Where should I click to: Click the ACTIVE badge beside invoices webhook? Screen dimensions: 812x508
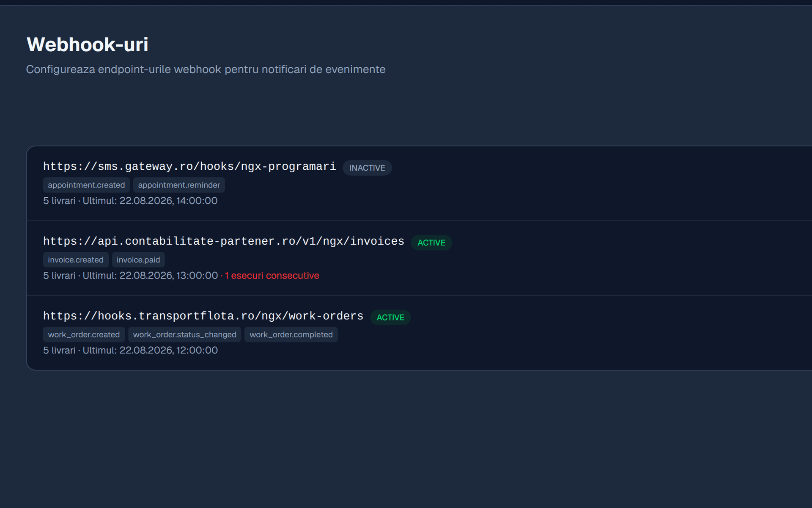point(431,243)
